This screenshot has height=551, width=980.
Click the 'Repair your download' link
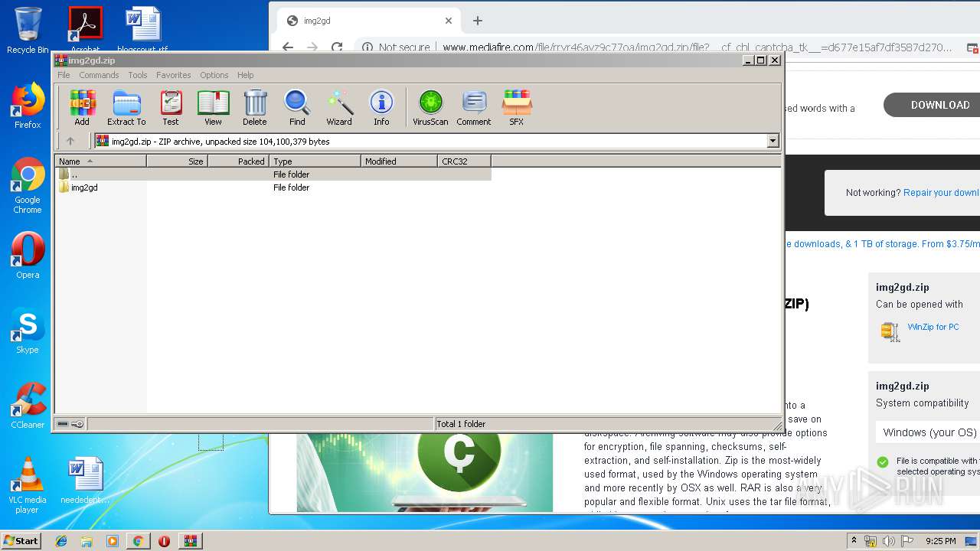tap(941, 193)
